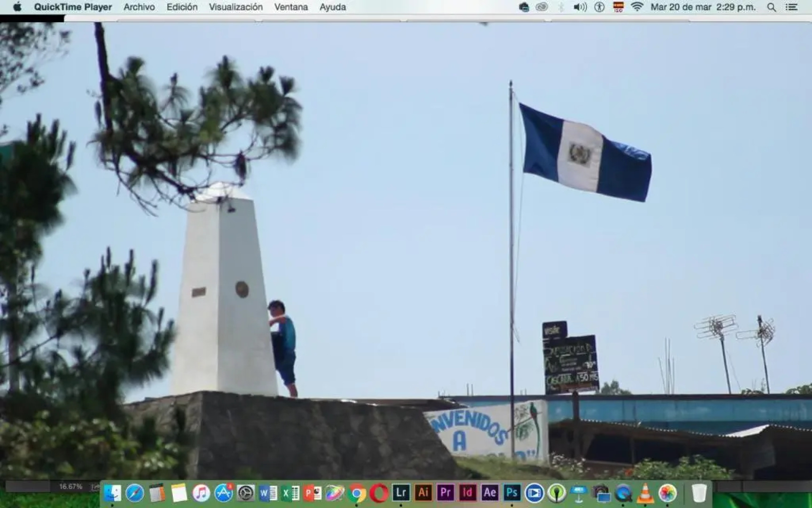Expand the keyboard input source flag menu
The width and height of the screenshot is (812, 508).
[618, 7]
